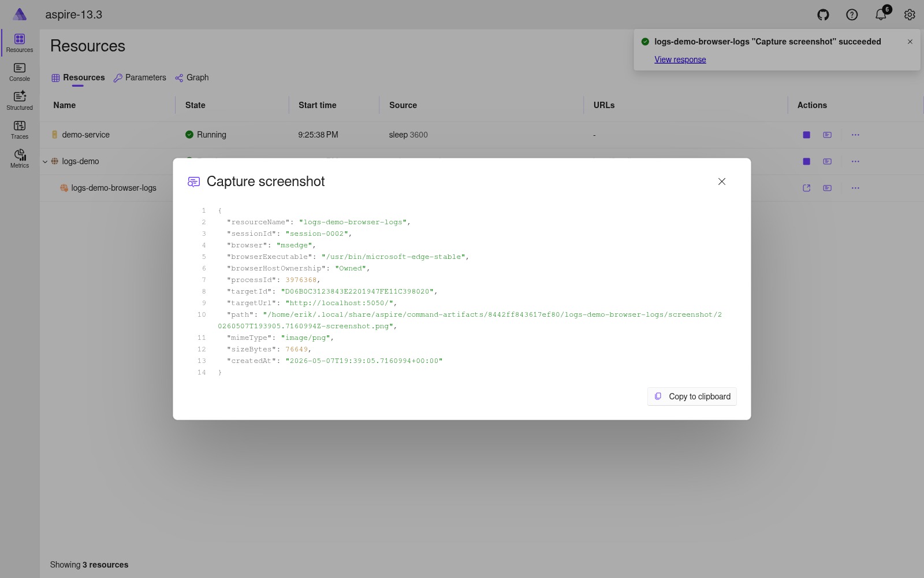
Task: Open more actions menu for logs-demo
Action: point(855,161)
